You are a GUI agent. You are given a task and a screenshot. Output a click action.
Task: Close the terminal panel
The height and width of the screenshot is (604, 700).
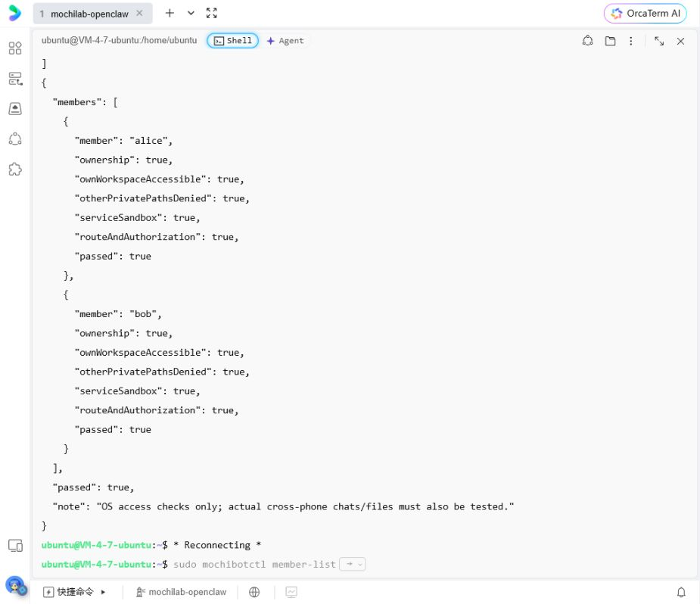pyautogui.click(x=680, y=41)
